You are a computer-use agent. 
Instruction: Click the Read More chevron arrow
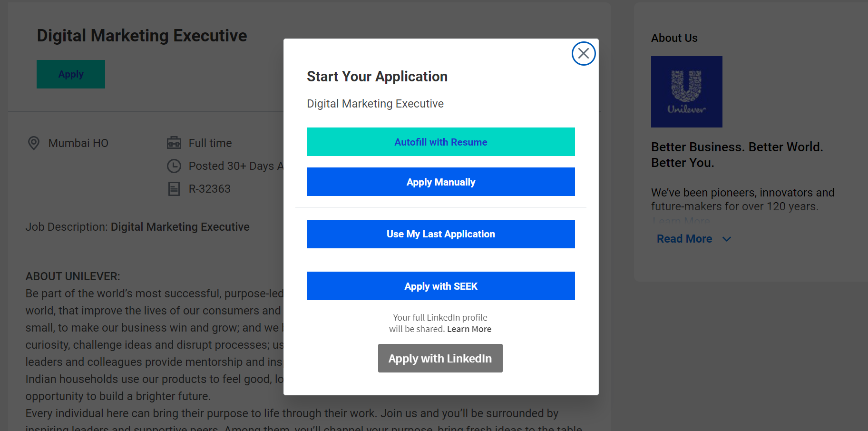[x=727, y=239]
